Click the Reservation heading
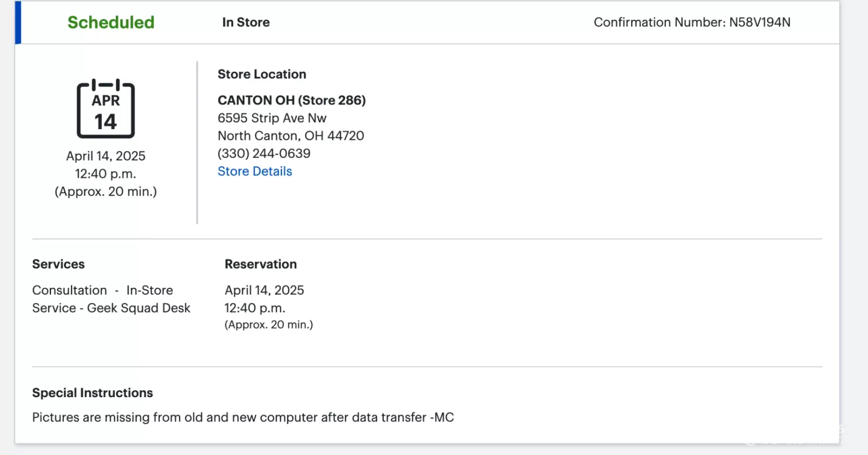 tap(260, 264)
